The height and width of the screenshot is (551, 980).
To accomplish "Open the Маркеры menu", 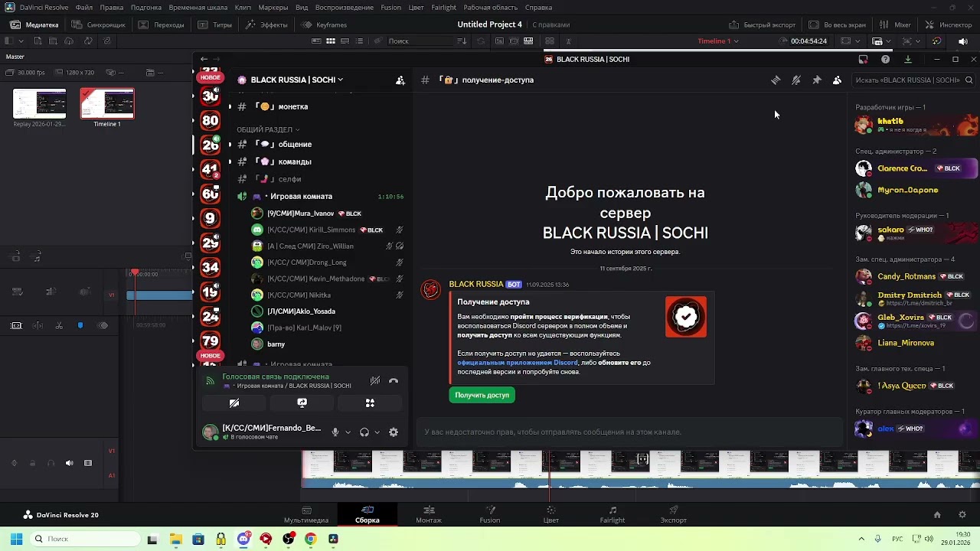I will [x=273, y=8].
